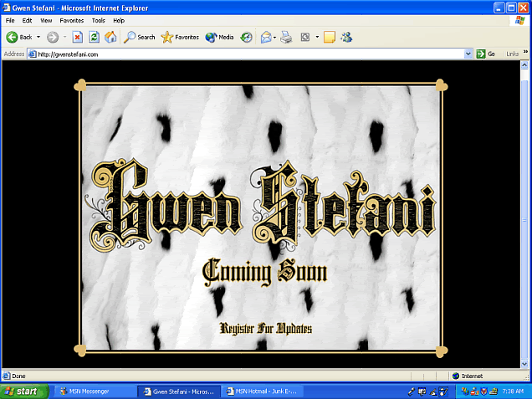Open the Messenger toolbar icon
532x399 pixels.
[347, 37]
